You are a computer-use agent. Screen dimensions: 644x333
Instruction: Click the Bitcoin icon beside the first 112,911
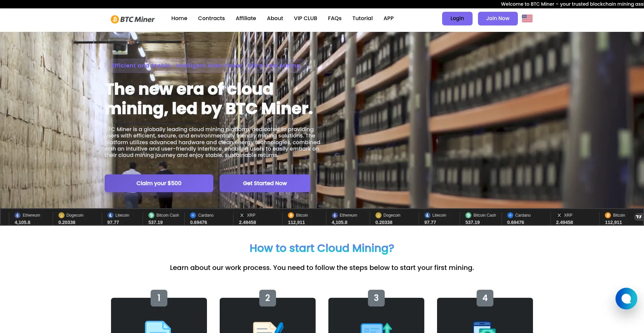click(x=291, y=215)
